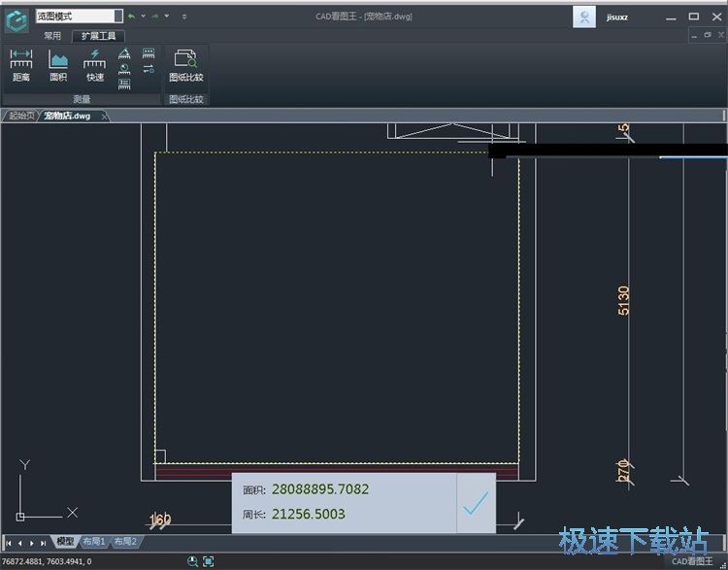Confirm area result with the blue checkmark
728x570 pixels.
[475, 503]
